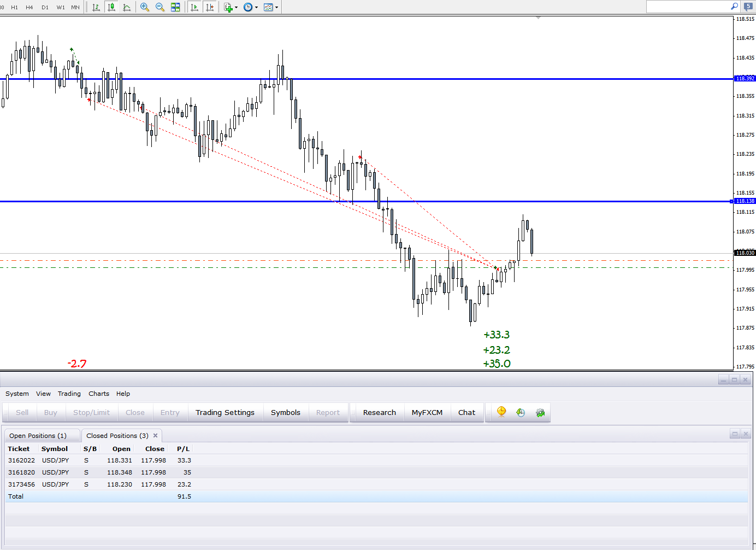This screenshot has width=756, height=550.
Task: Click the +33.3 profit label on chart
Action: coord(497,335)
